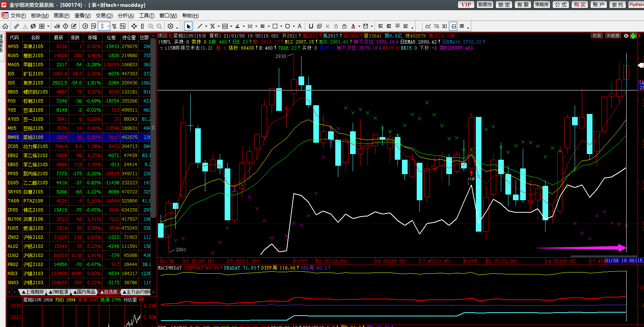Select the candlestick chart icon
The height and width of the screenshot is (327, 644).
click(57, 26)
